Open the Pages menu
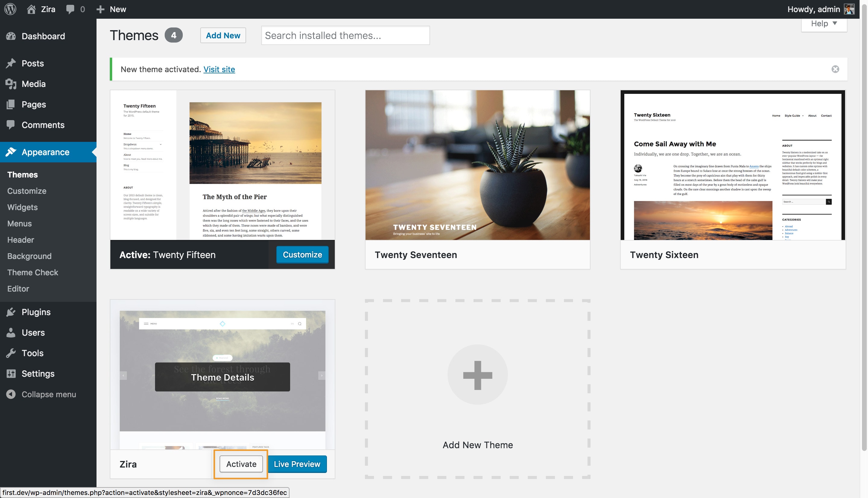Viewport: 868px width, 498px height. pyautogui.click(x=48, y=104)
